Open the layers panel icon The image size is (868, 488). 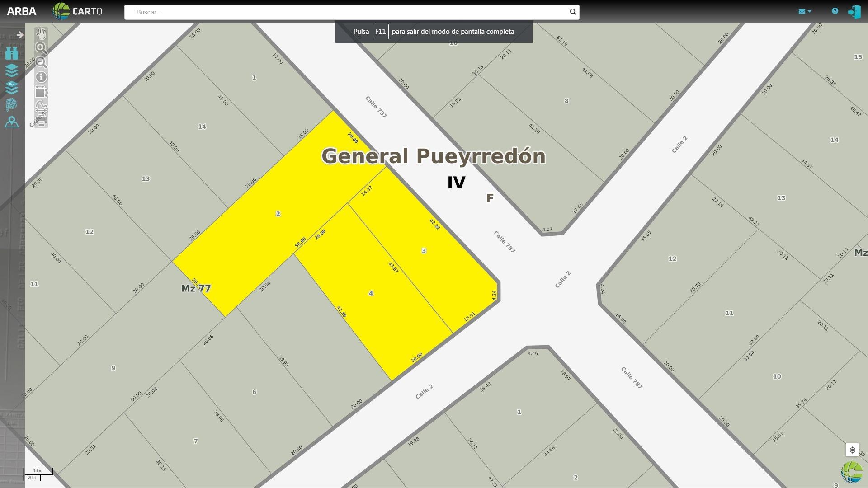[x=12, y=70]
